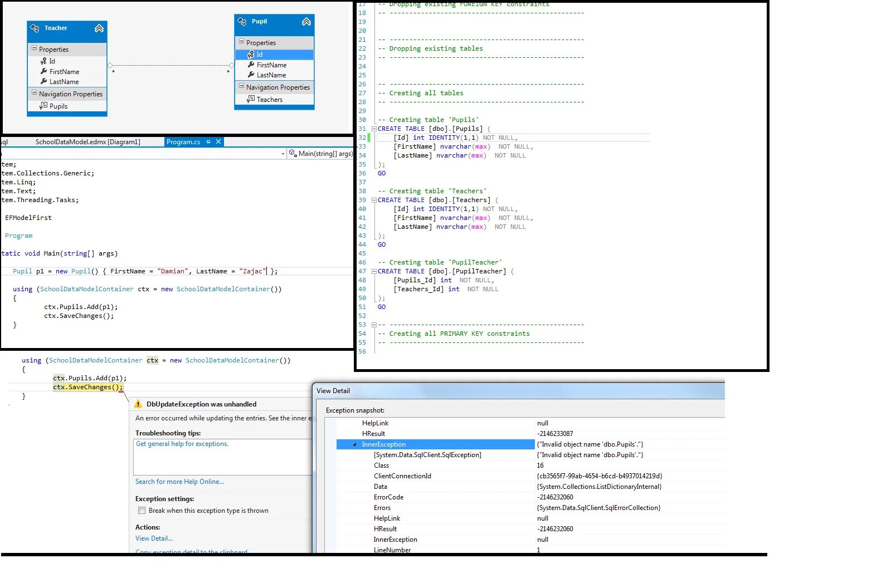
Task: Collapse CREATE TABLE PupilTeacher code block
Action: click(x=374, y=271)
